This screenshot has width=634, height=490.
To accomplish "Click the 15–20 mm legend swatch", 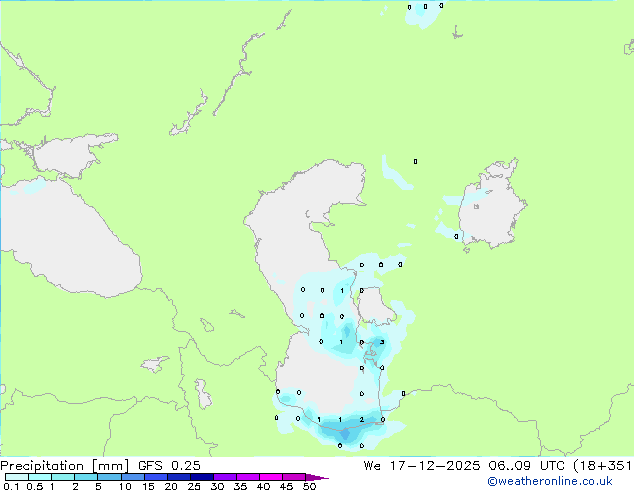I will click(156, 477).
